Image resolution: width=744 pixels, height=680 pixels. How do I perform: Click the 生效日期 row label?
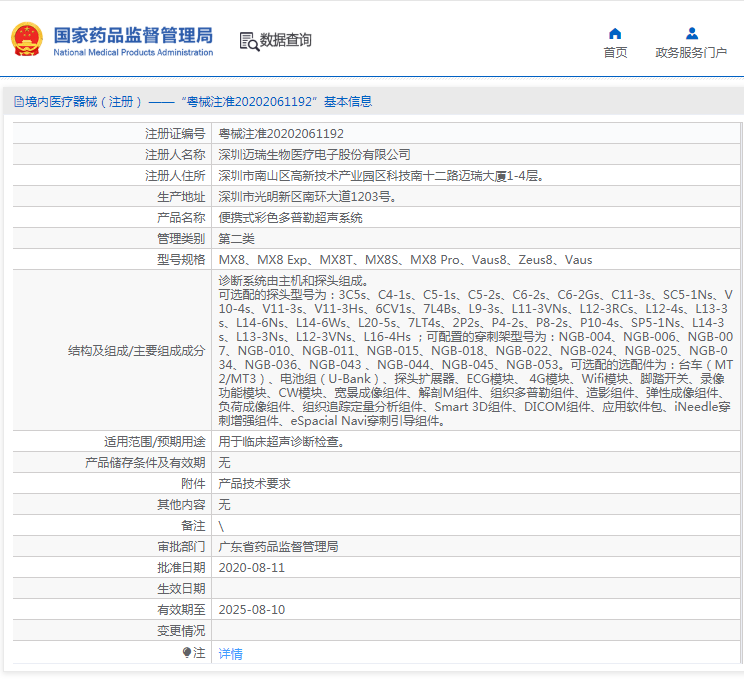point(181,588)
